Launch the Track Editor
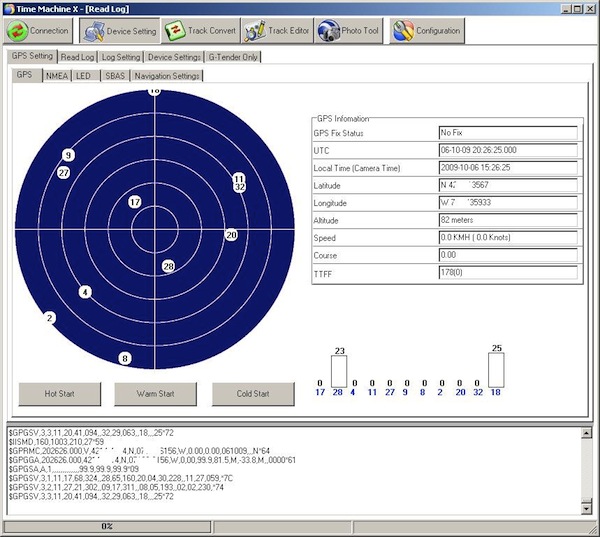Image resolution: width=600 pixels, height=537 pixels. [x=277, y=31]
